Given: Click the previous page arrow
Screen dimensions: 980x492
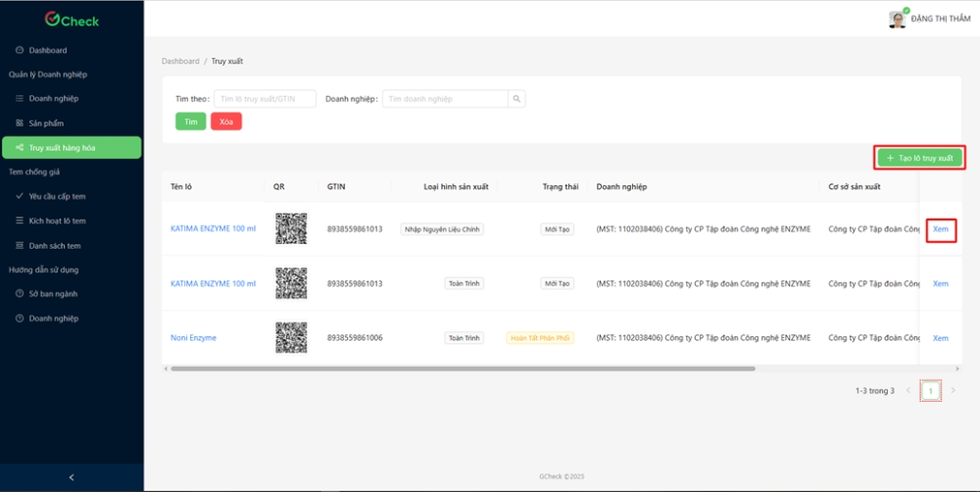Looking at the screenshot, I should click(x=908, y=391).
